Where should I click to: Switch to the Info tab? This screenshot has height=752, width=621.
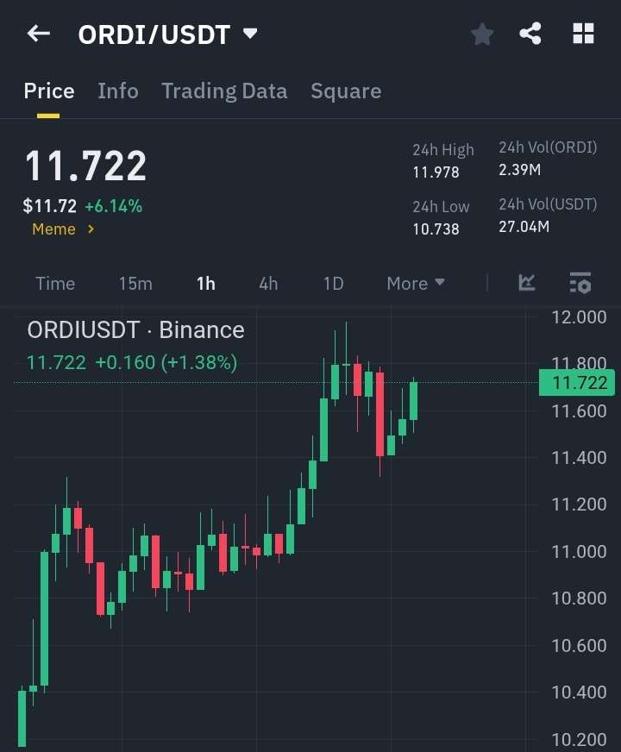pyautogui.click(x=118, y=91)
